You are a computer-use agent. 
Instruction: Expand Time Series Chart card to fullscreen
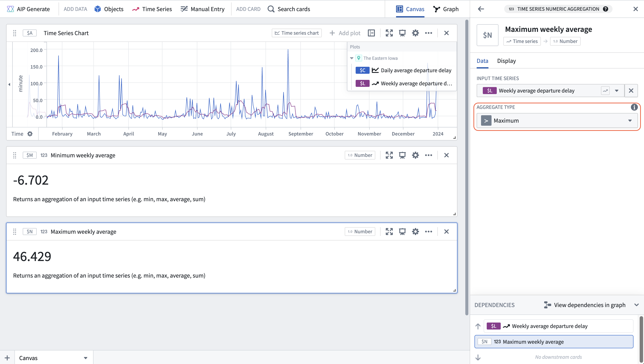[389, 33]
